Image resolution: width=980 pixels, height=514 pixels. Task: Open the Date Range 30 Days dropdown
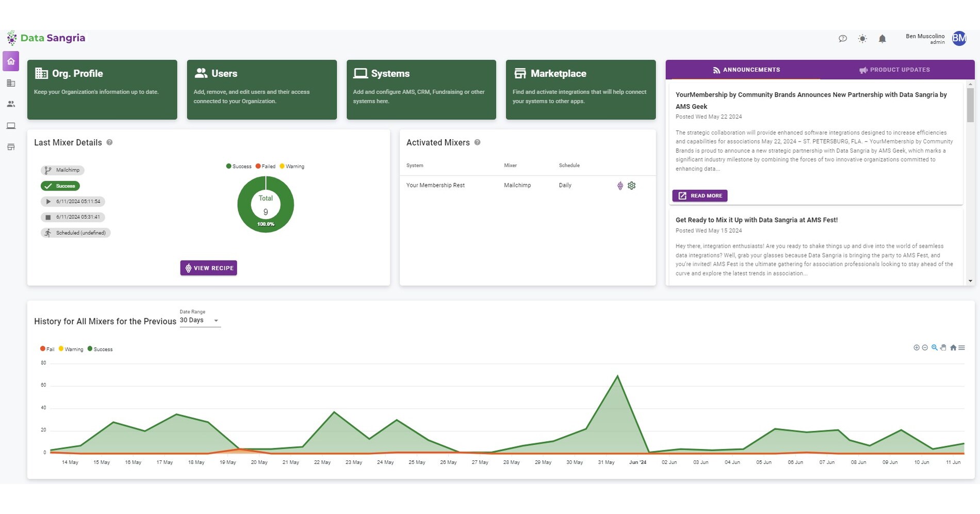(200, 320)
